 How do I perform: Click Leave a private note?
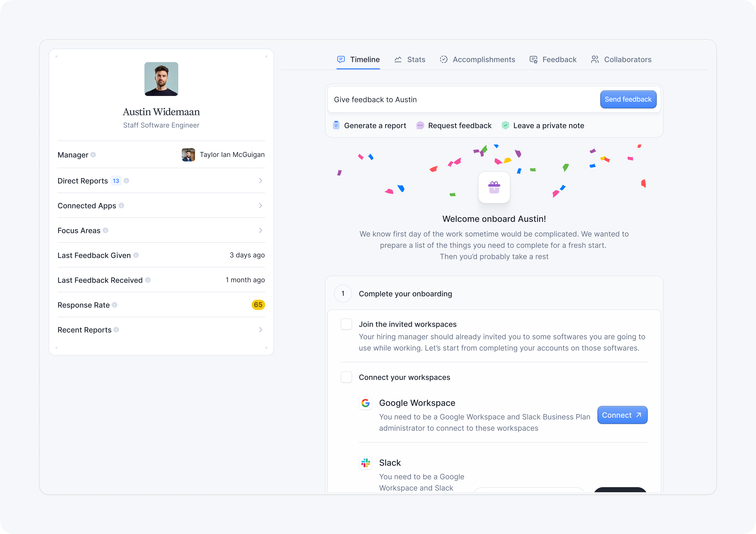coord(543,125)
